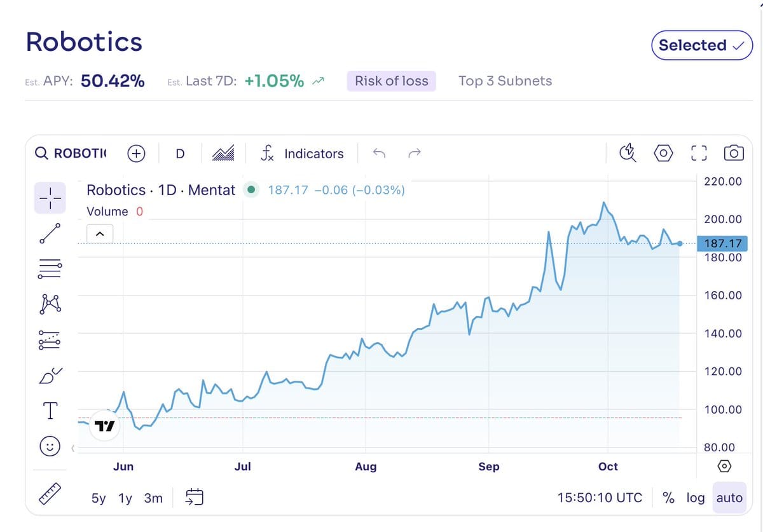Open the emoji icons tool
This screenshot has height=532, width=763.
(x=50, y=446)
